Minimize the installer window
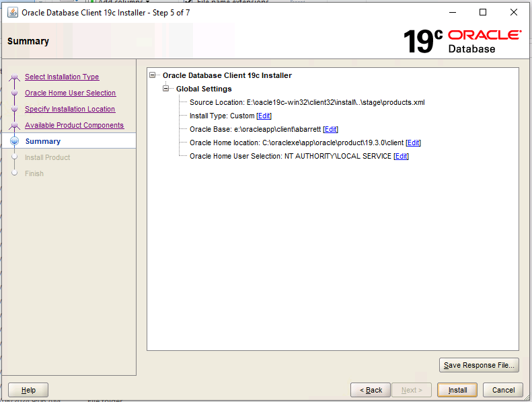Image resolution: width=532 pixels, height=402 pixels. tap(452, 13)
